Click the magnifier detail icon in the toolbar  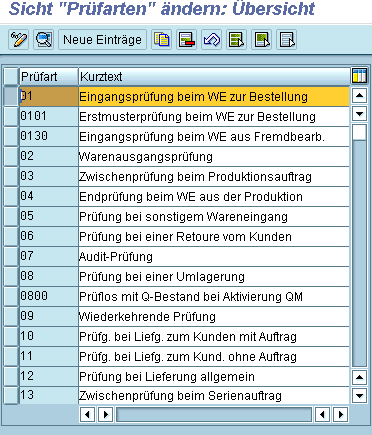point(44,40)
